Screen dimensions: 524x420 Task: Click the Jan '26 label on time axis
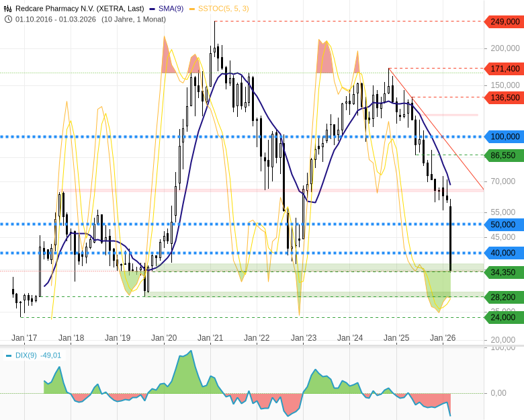(x=443, y=338)
